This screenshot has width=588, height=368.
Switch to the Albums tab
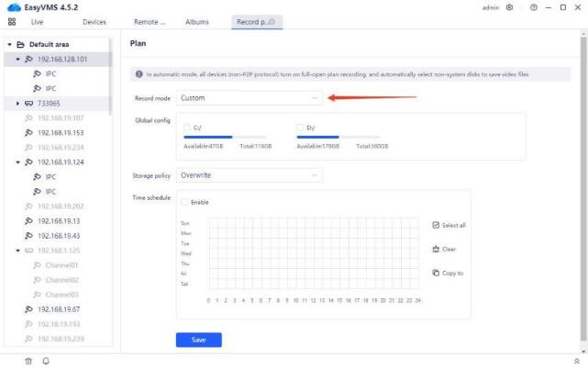coord(196,21)
